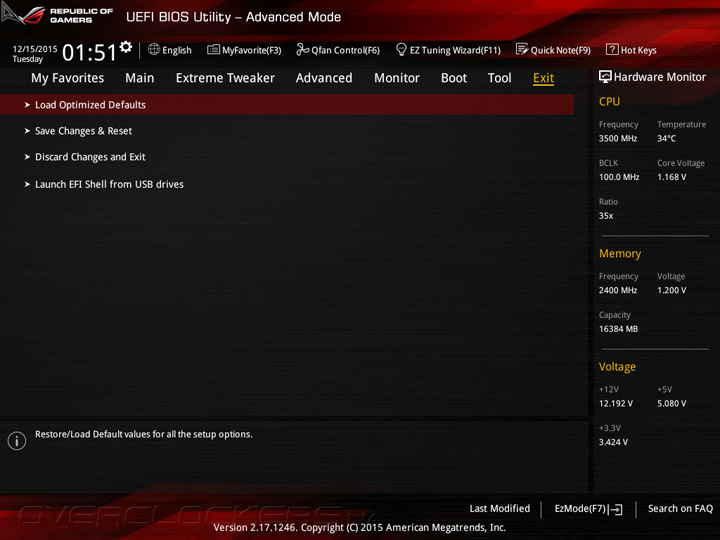
Task: Open the Extreme Tweaker tab
Action: click(x=225, y=78)
